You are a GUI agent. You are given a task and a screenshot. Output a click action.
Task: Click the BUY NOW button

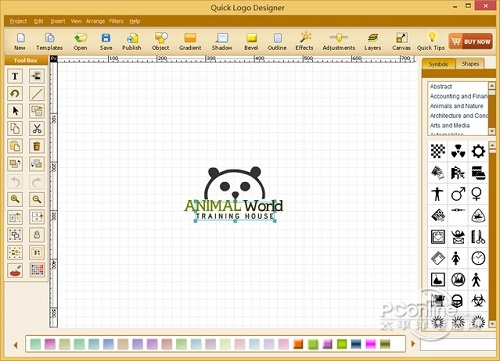pos(470,41)
